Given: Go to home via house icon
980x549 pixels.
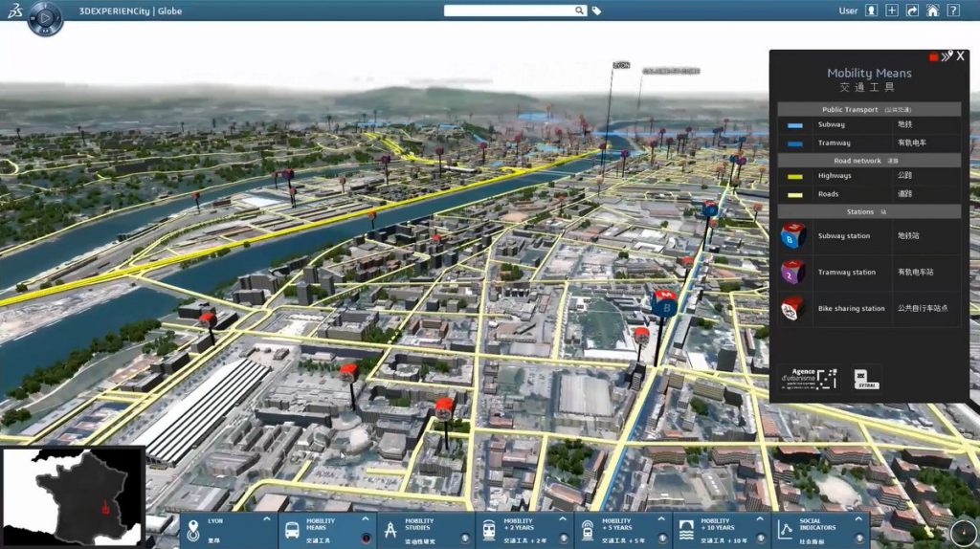Looking at the screenshot, I should pyautogui.click(x=932, y=11).
